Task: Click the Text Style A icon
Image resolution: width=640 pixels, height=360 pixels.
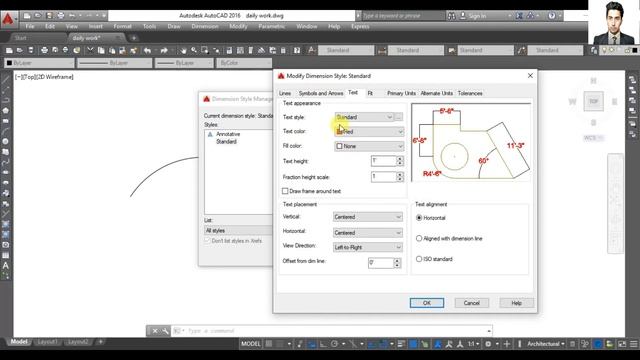Action: (x=311, y=50)
